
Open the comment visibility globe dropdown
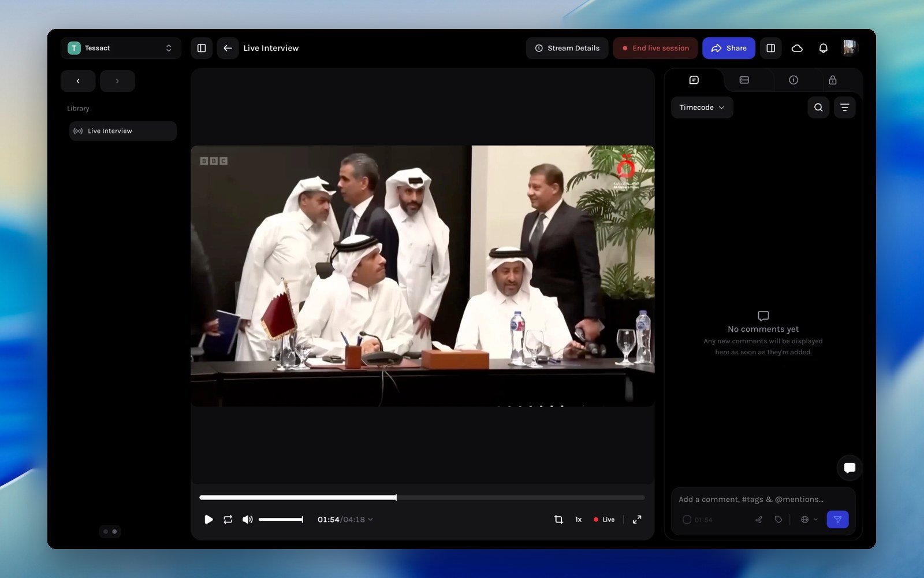809,520
